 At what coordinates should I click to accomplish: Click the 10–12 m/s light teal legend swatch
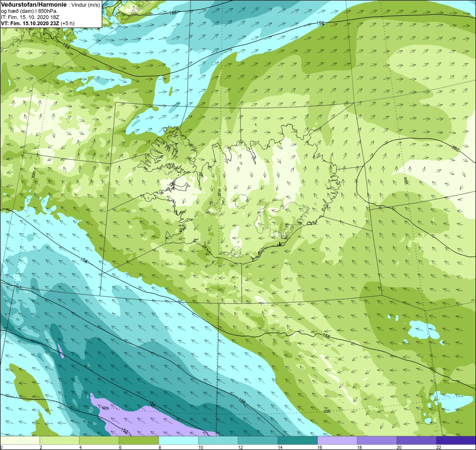pos(218,440)
